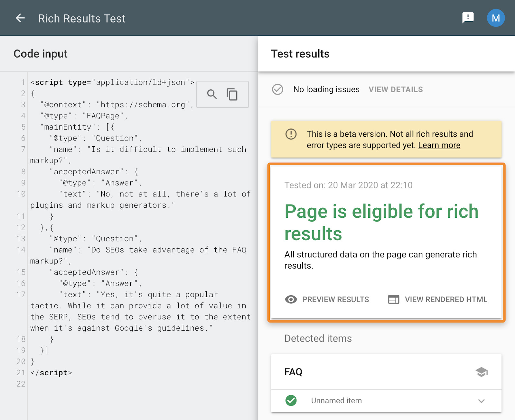Click the beta warning info icon
The height and width of the screenshot is (420, 515).
pyautogui.click(x=291, y=134)
